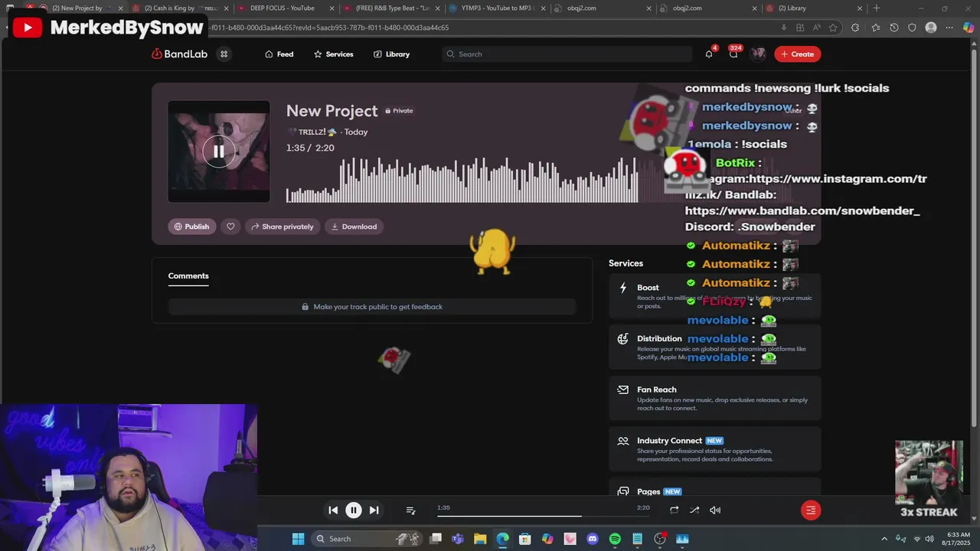
Task: Open Industry Connect service
Action: pyautogui.click(x=715, y=449)
